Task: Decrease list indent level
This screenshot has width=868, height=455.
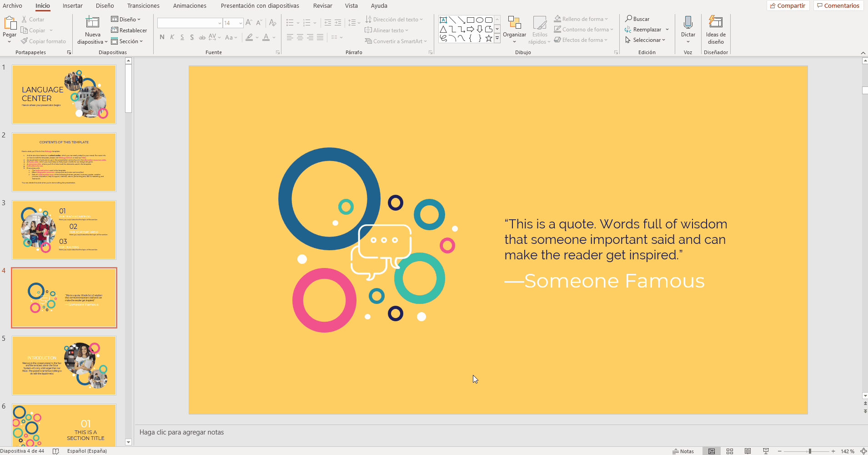Action: coord(327,23)
